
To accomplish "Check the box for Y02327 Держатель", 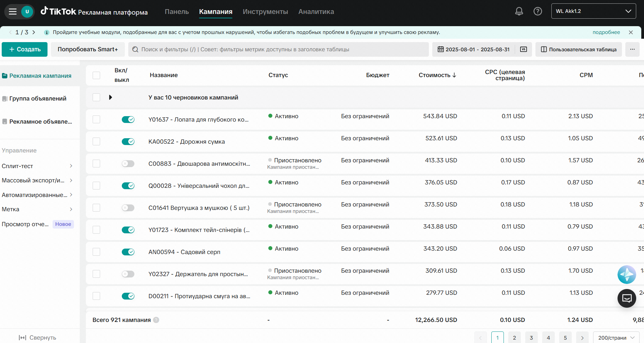I will pos(96,274).
